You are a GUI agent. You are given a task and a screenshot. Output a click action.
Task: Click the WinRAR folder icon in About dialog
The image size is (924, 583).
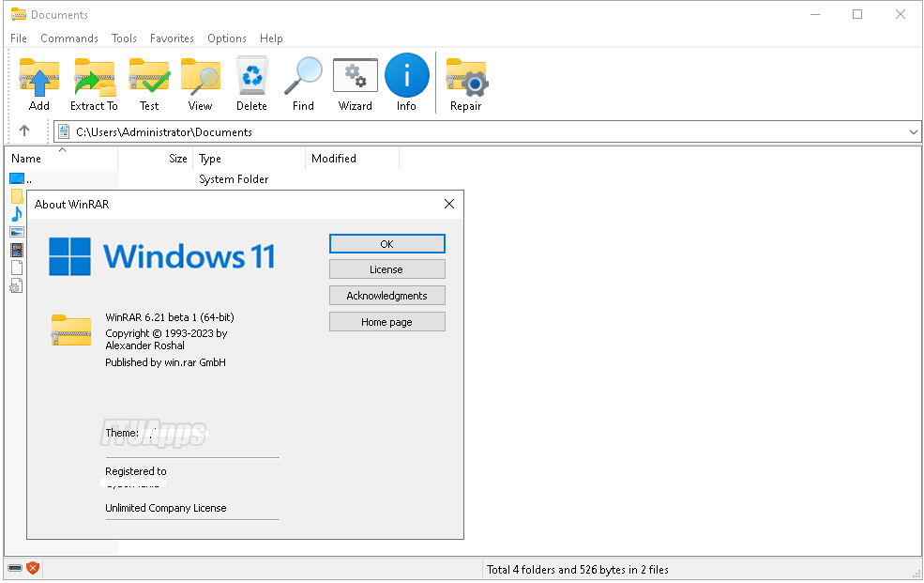tap(71, 330)
